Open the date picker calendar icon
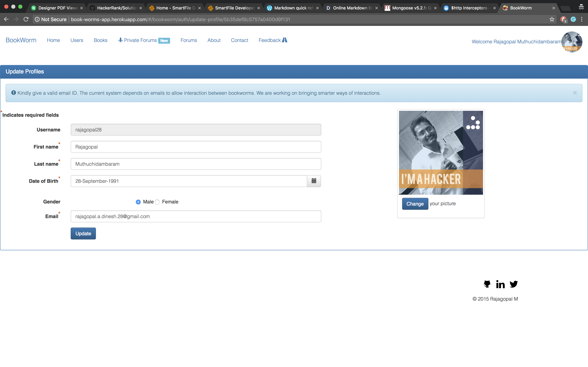The image size is (588, 367). coord(314,181)
